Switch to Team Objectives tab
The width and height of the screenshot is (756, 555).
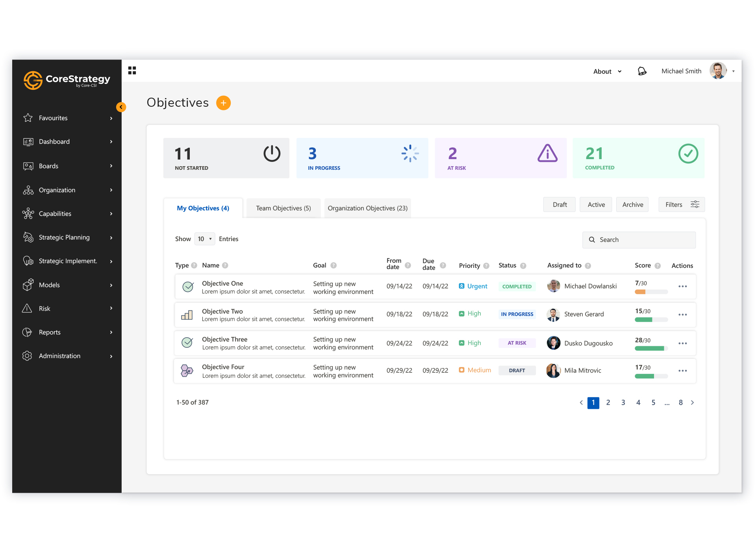coord(283,208)
